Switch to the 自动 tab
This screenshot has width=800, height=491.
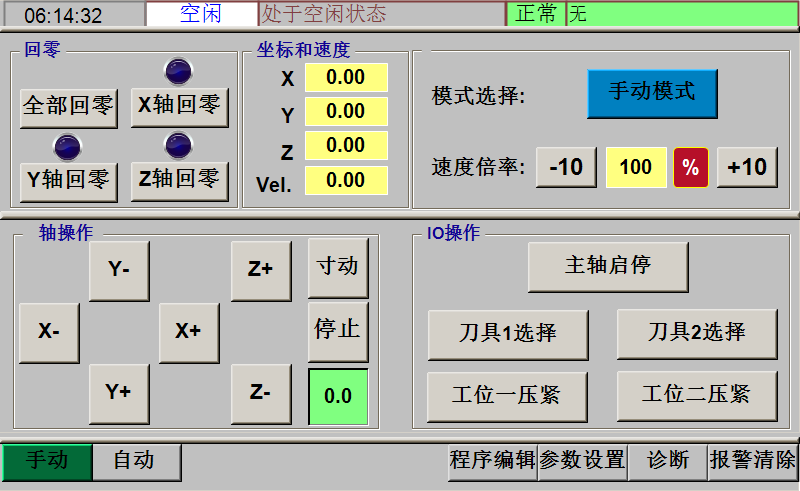(136, 461)
